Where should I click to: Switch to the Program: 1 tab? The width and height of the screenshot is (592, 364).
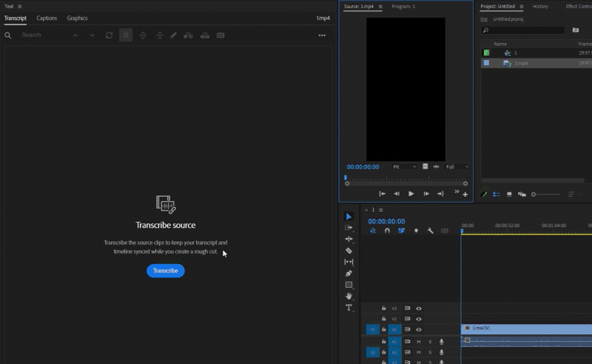[403, 7]
